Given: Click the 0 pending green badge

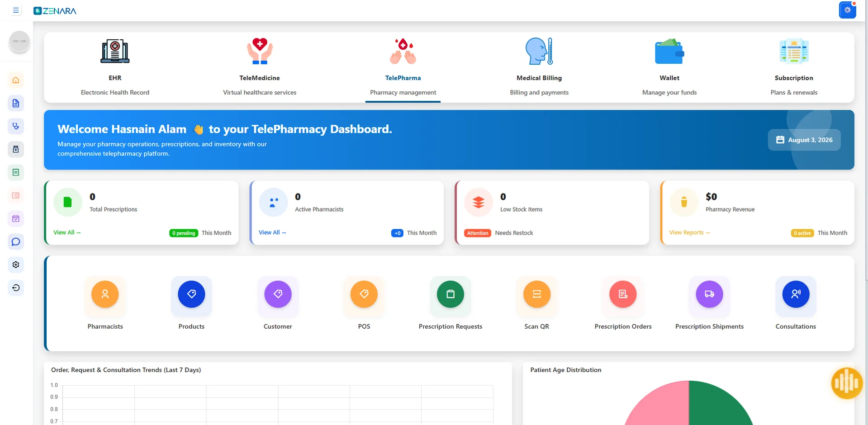Looking at the screenshot, I should 184,233.
